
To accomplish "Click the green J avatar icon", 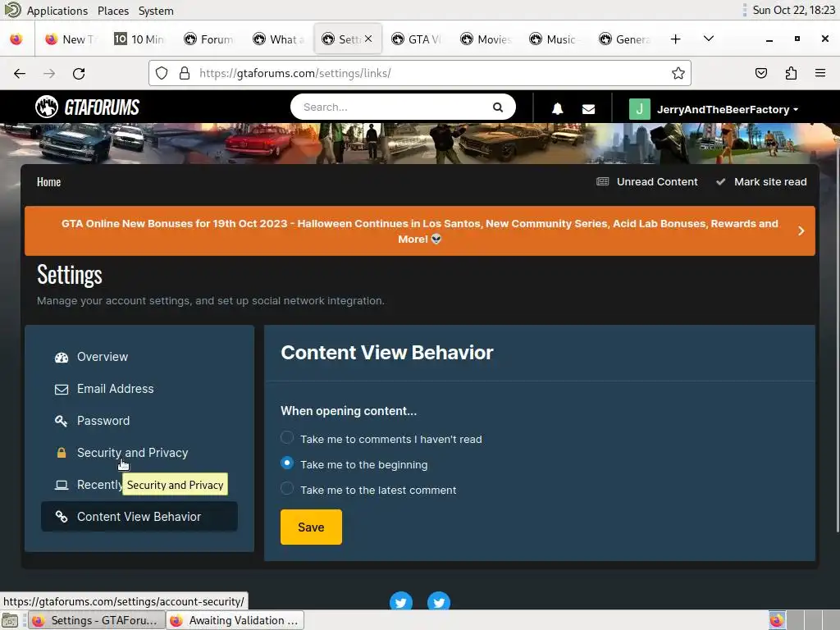I will (x=639, y=109).
